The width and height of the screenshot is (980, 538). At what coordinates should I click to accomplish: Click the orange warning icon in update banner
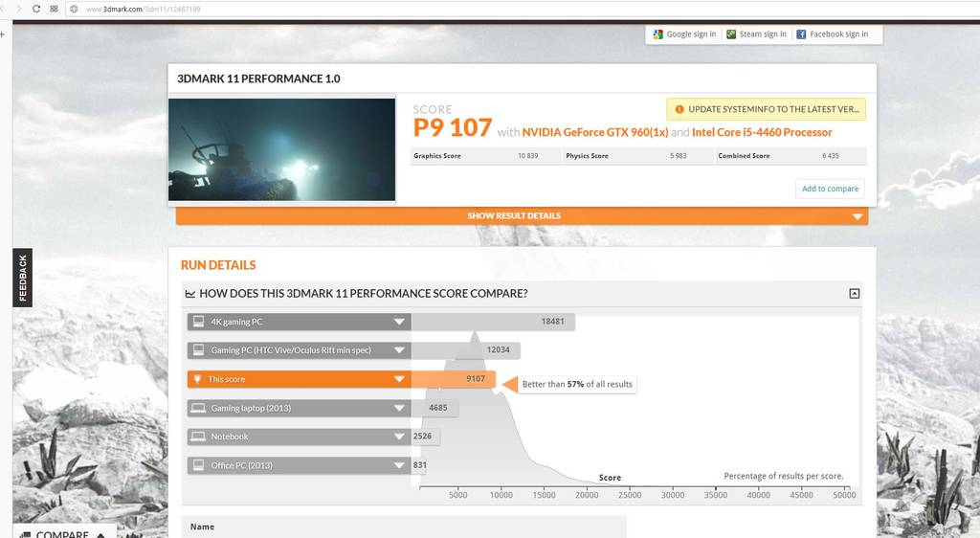pos(679,109)
